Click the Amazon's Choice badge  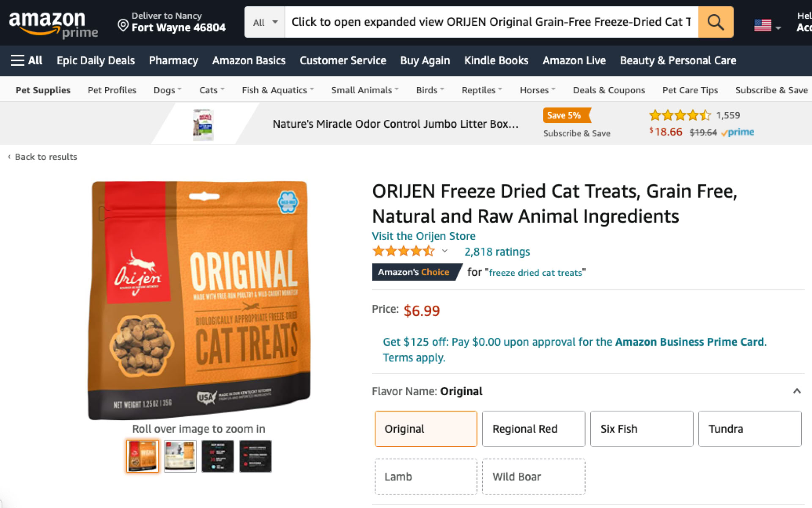(x=414, y=272)
